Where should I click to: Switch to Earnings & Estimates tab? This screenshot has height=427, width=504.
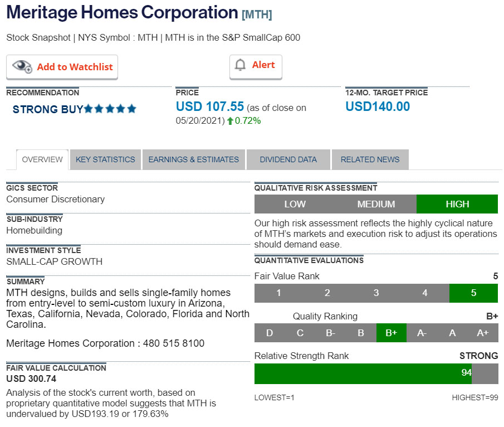(193, 159)
